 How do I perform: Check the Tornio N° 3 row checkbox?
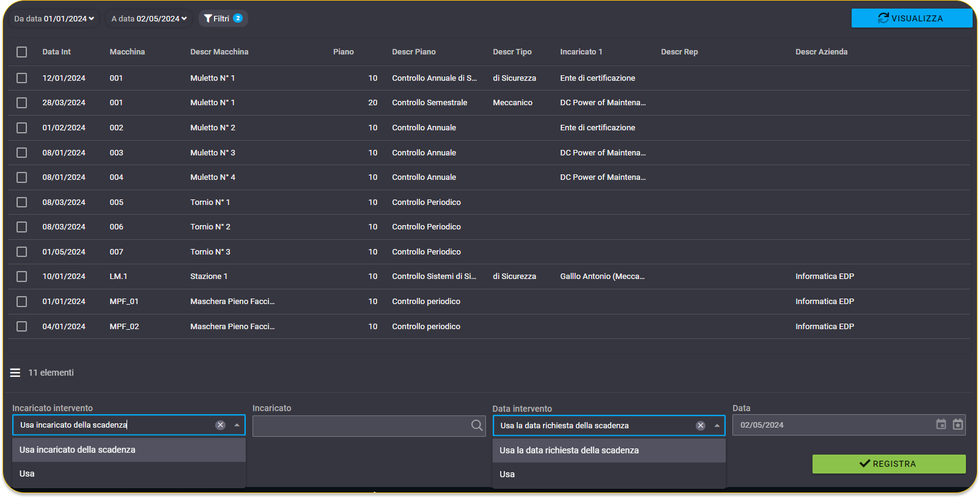point(22,252)
